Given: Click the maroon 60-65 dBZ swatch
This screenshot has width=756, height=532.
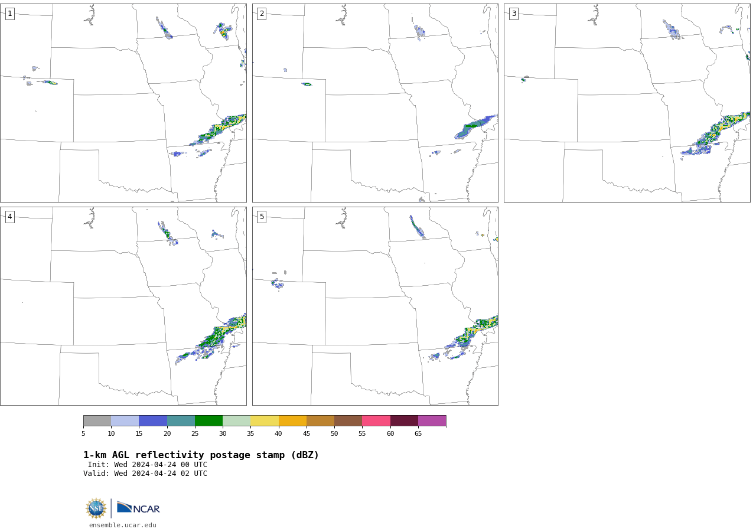Looking at the screenshot, I should click(404, 420).
